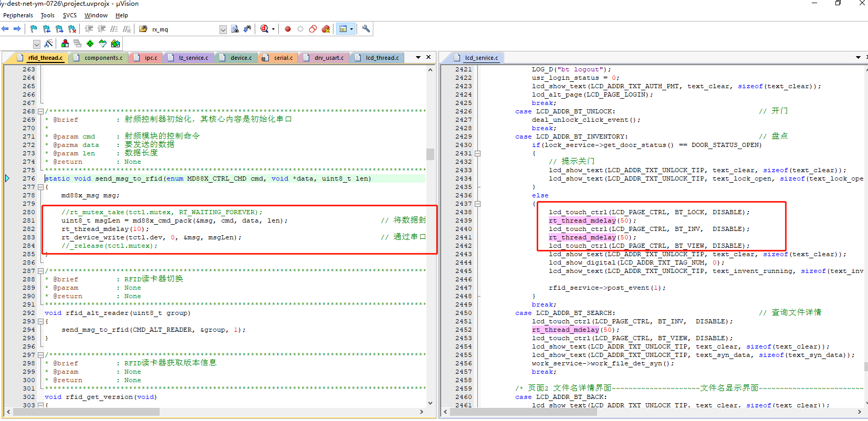Collapse function body at line 293

(40, 321)
